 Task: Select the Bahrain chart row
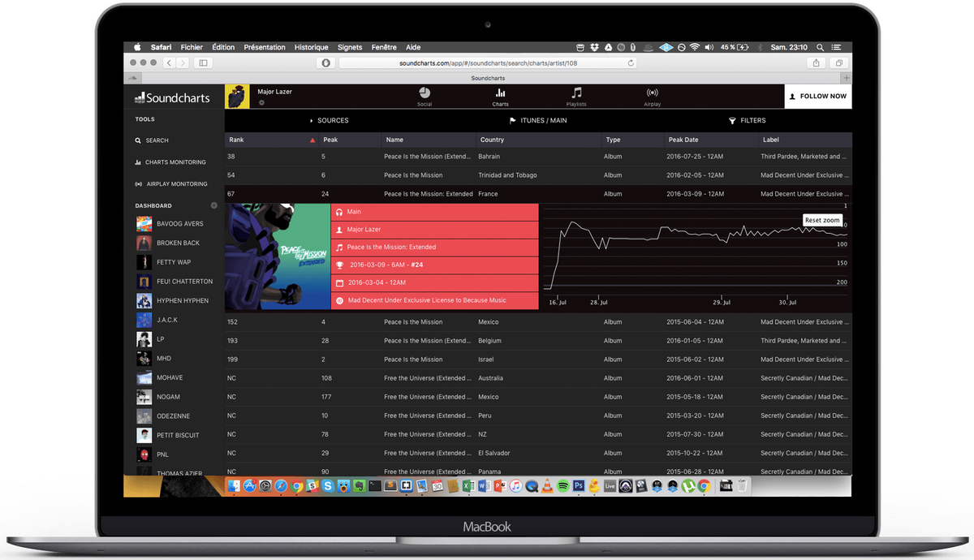538,157
